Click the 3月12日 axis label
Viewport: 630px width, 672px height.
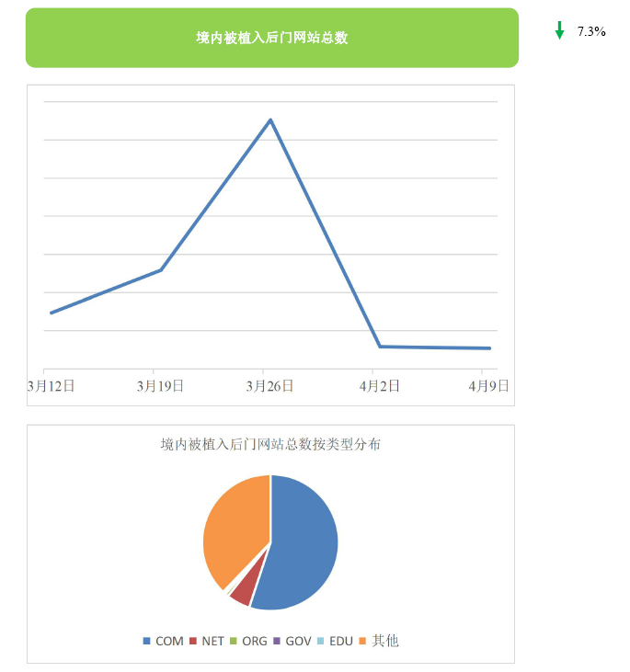(51, 386)
